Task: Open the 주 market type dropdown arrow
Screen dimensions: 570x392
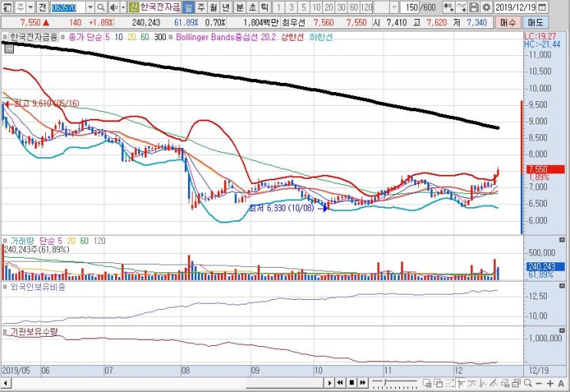Action: tap(31, 7)
